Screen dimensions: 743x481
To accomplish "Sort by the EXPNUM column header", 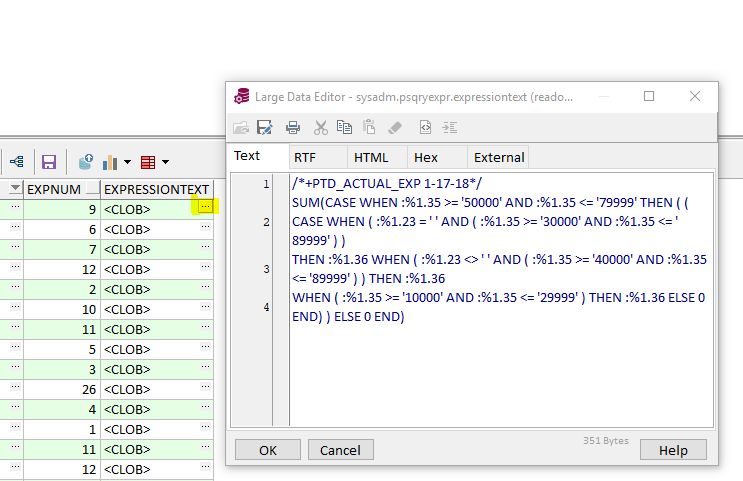I will pos(62,190).
